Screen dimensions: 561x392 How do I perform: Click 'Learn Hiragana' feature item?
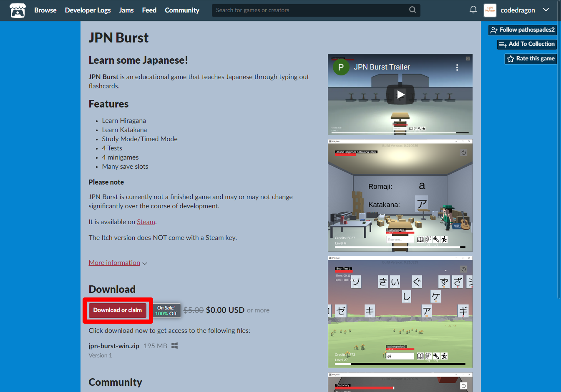click(x=124, y=121)
